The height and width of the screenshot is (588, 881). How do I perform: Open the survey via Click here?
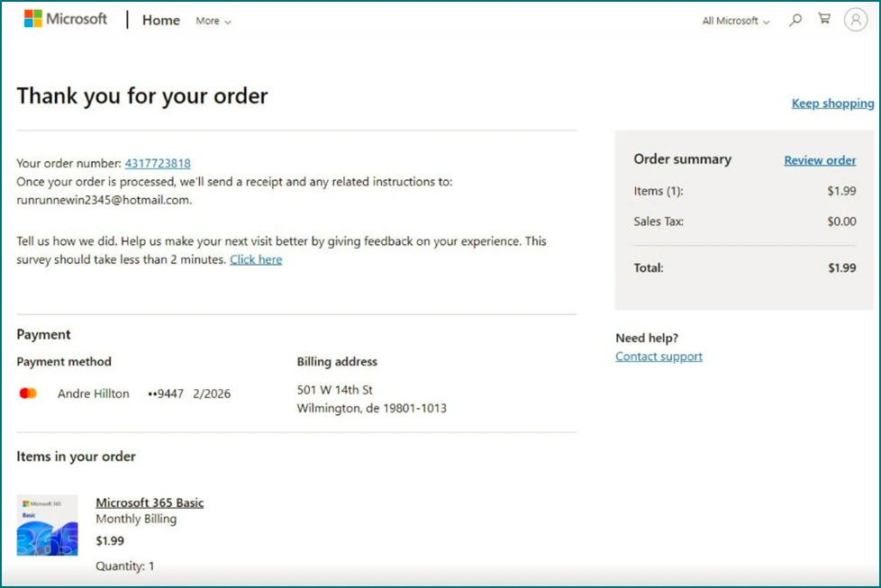(x=256, y=259)
